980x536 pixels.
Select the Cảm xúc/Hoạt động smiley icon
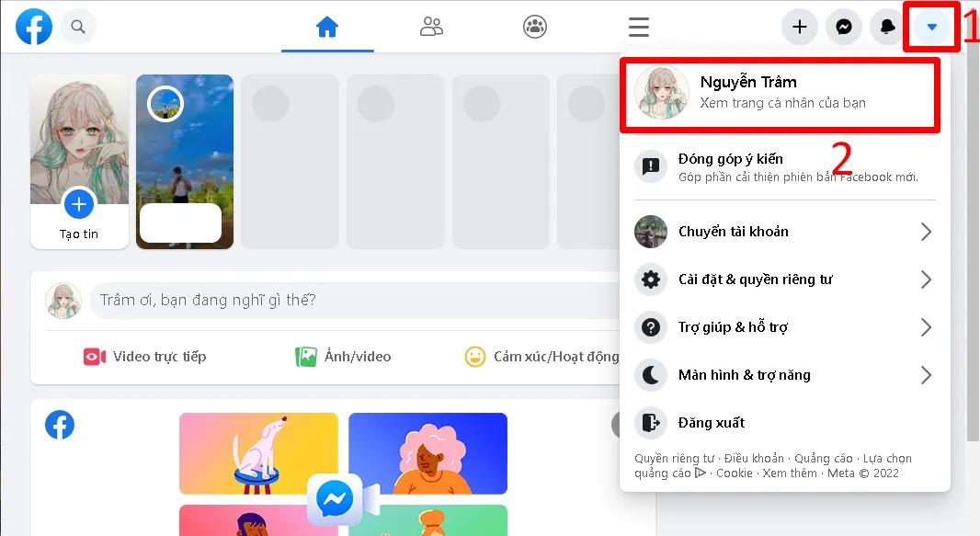point(475,357)
